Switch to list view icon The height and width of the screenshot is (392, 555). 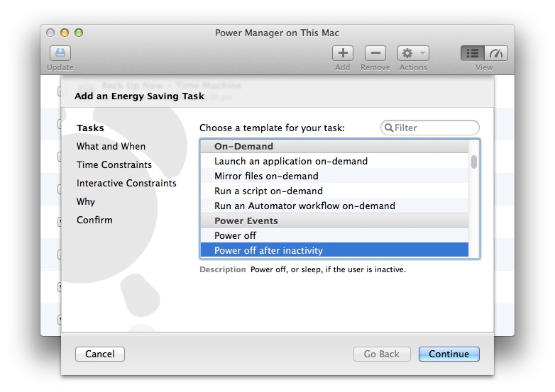[472, 53]
